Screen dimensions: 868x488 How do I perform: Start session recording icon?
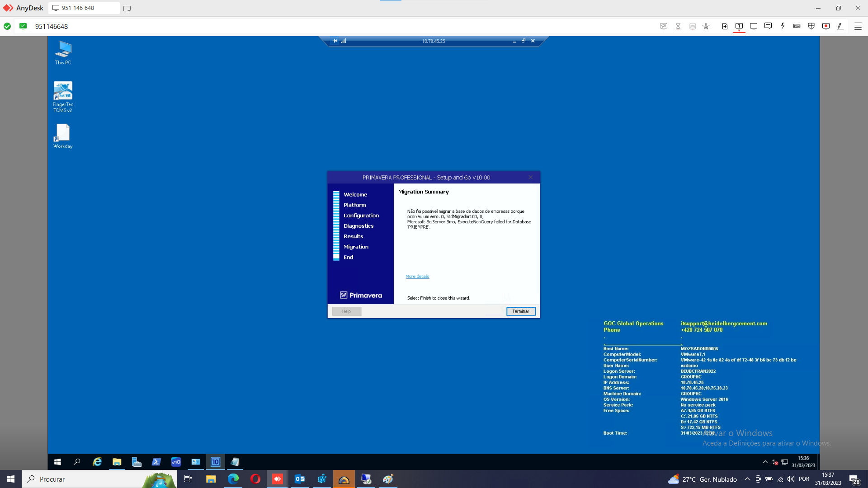pos(826,26)
